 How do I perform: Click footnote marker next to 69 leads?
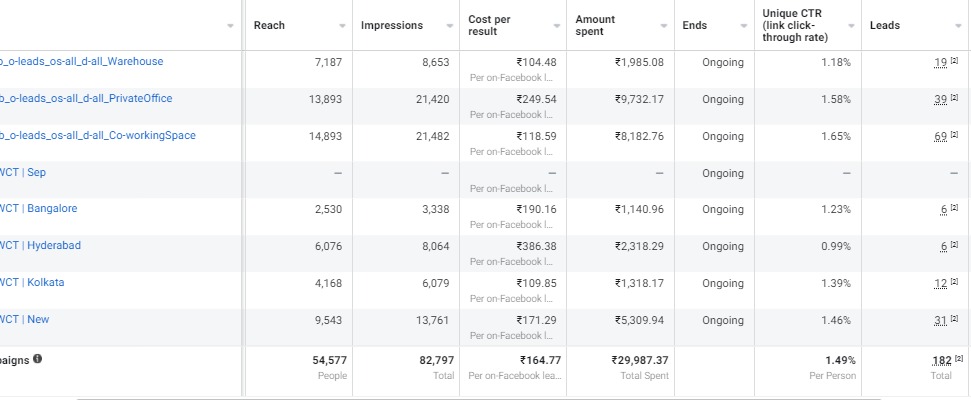(x=954, y=136)
